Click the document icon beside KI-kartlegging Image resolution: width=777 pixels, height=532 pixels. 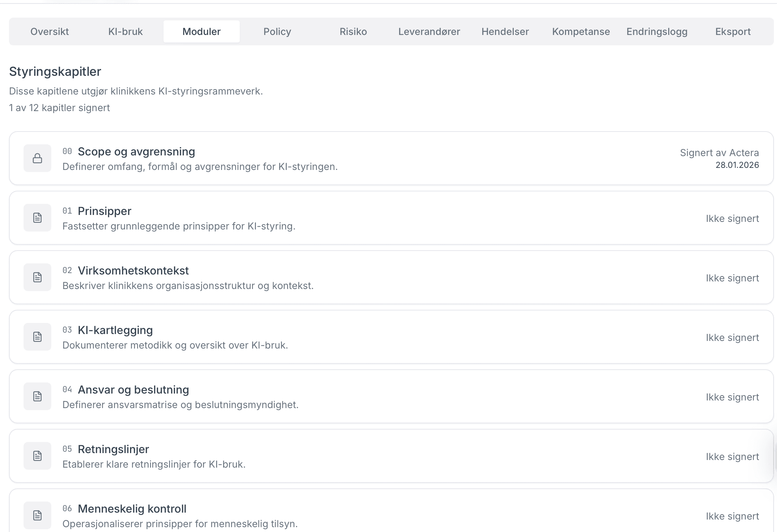37,337
